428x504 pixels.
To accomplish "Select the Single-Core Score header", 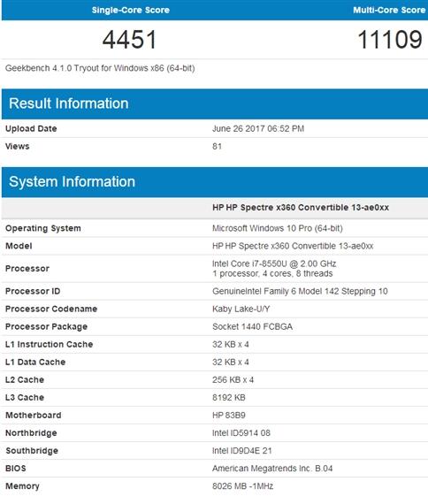I will click(x=131, y=11).
